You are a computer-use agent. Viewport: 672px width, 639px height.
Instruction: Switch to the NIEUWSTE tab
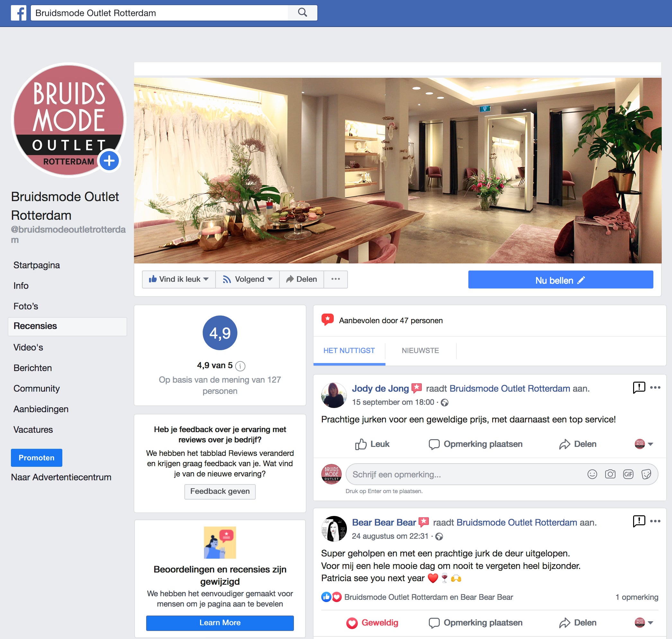[x=420, y=351]
